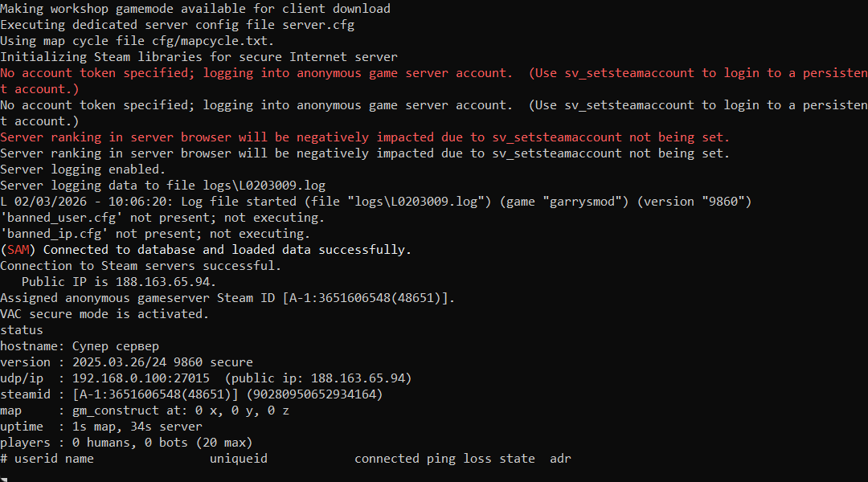
Task: Click the "VAC secure mode is activated" line
Action: click(x=104, y=314)
